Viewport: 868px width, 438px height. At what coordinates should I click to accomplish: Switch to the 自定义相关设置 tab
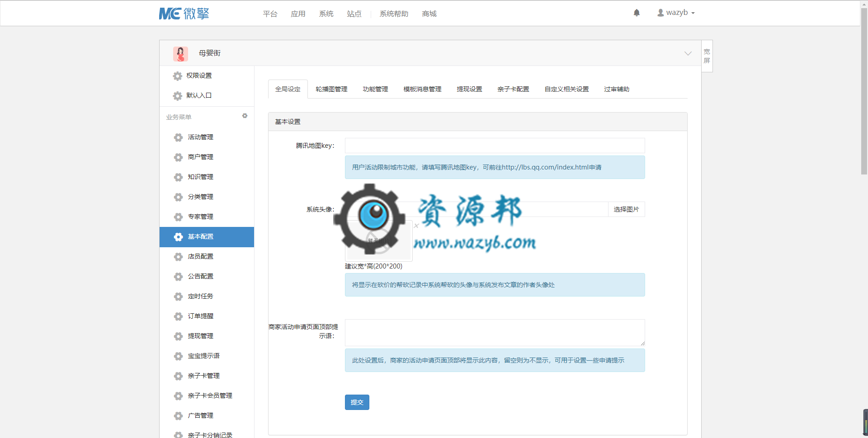tap(566, 89)
